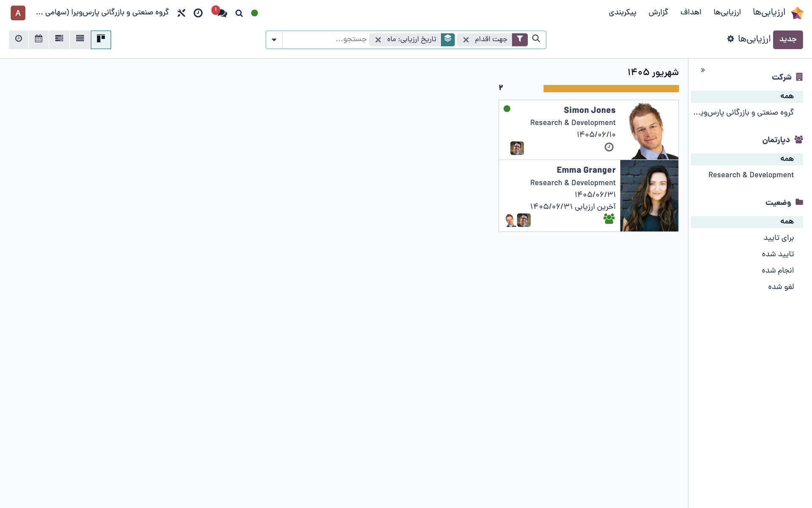Click the small left avatar on Emma Granger card
The image size is (812, 508).
pos(510,220)
